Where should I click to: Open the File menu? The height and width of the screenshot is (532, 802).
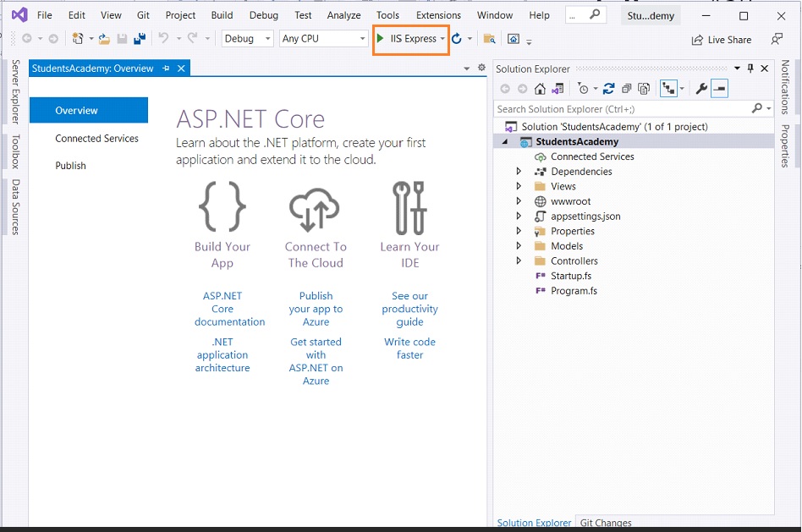(45, 15)
